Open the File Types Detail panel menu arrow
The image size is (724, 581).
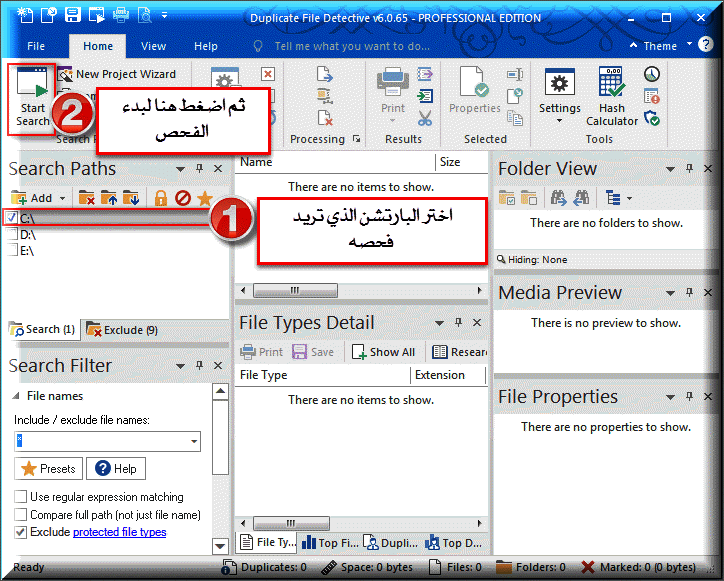click(440, 323)
